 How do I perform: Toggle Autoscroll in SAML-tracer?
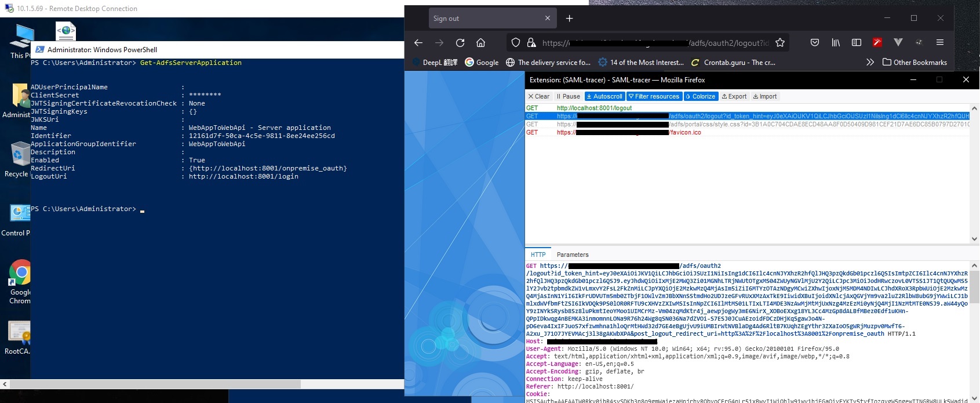(x=604, y=96)
